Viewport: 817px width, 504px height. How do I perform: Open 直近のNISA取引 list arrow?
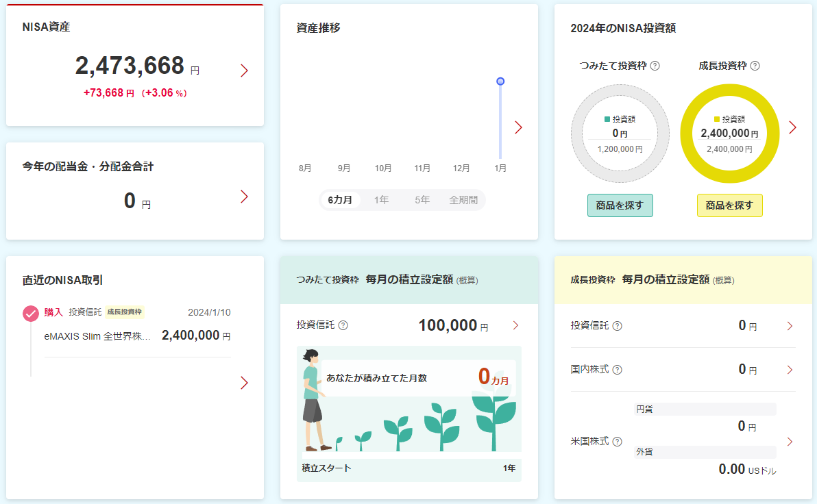click(x=244, y=383)
